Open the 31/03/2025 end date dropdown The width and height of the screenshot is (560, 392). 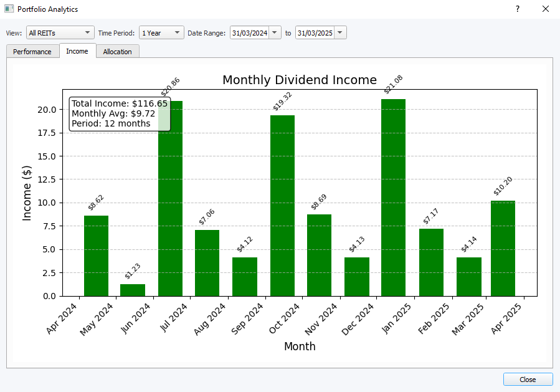(318, 32)
